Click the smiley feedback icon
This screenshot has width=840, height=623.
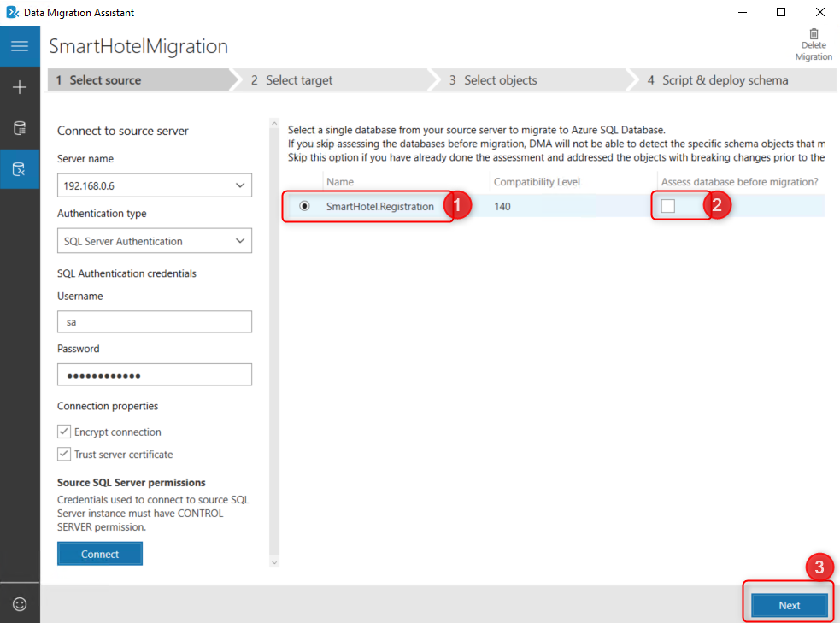click(20, 604)
